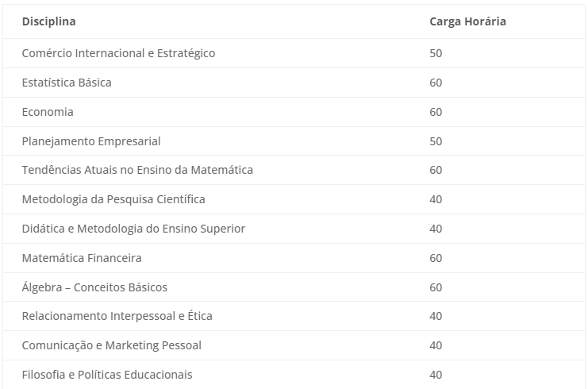
Task: Click the Carga Horária column header
Action: pyautogui.click(x=467, y=21)
